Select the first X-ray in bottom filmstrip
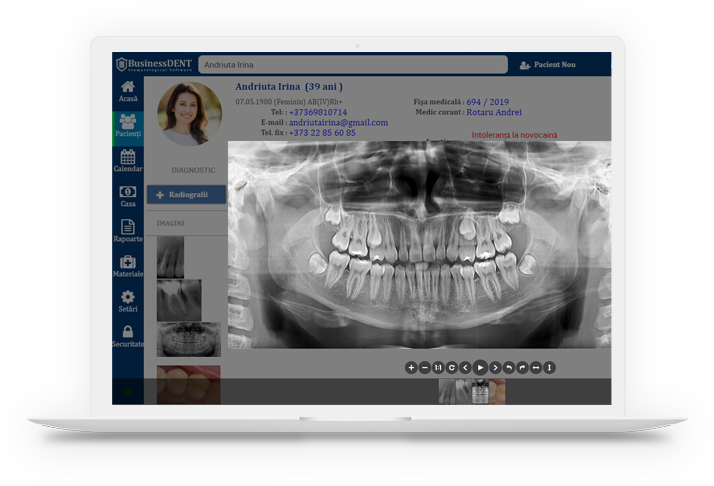This screenshot has height=486, width=714. point(447,391)
